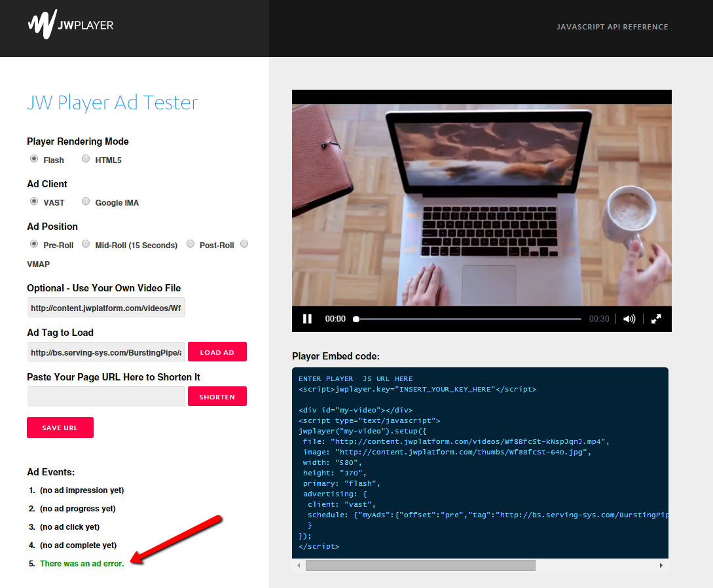
Task: Click the LOAD AD button
Action: pos(217,352)
